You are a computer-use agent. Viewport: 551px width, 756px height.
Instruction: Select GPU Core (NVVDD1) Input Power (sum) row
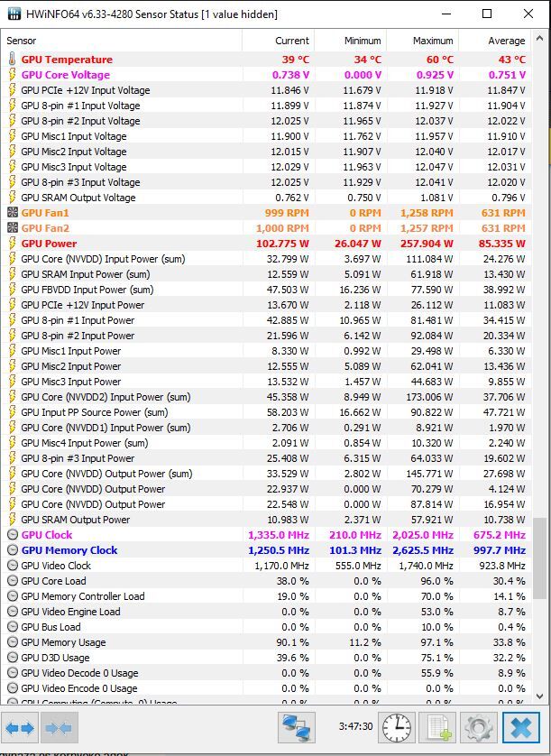(x=266, y=428)
